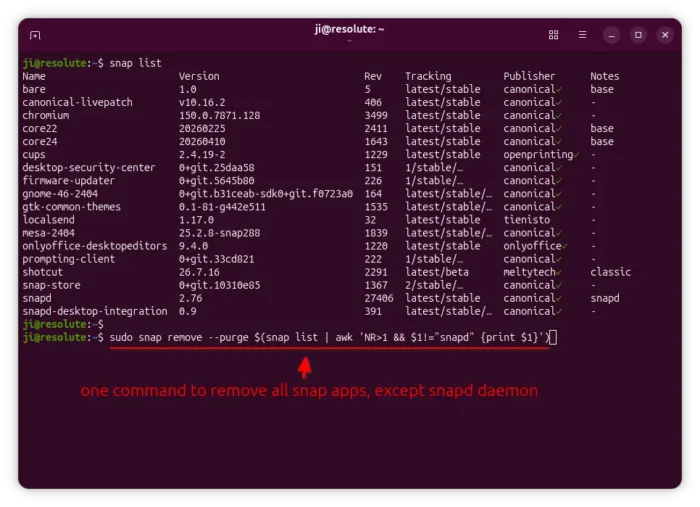Open the tab overview grid icon
Viewport: 700px width, 507px height.
pyautogui.click(x=553, y=35)
